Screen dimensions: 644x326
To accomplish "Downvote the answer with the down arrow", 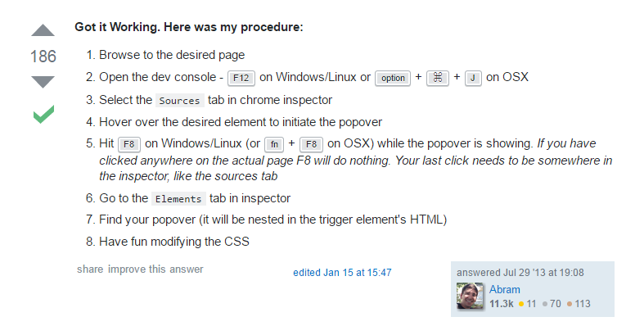I will coord(43,82).
